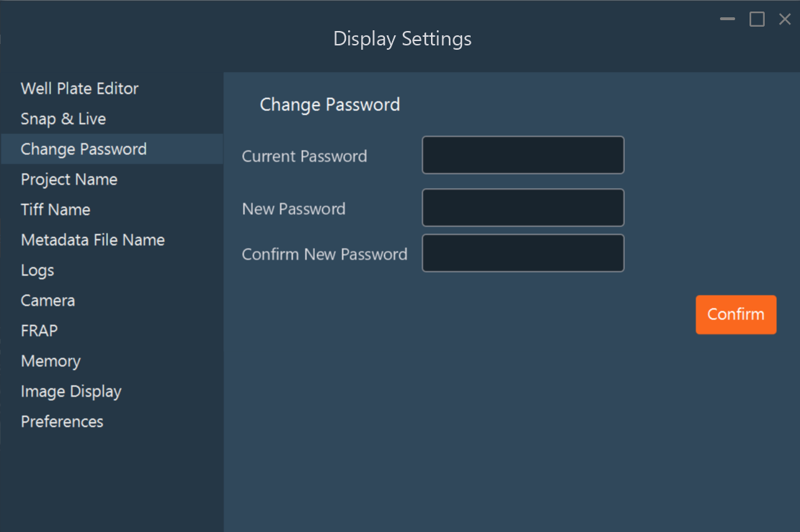Screen dimensions: 800x532
Task: Maximize the Display Settings window
Action: (x=756, y=19)
